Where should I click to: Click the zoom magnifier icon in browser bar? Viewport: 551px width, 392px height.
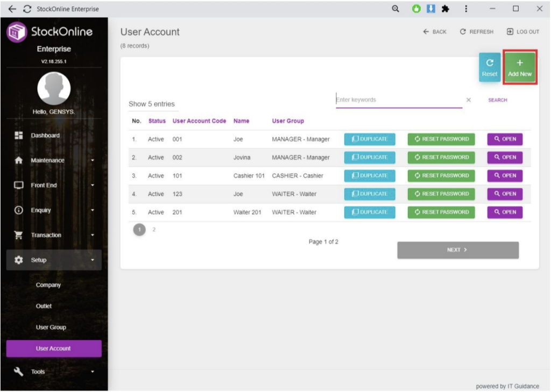point(395,9)
